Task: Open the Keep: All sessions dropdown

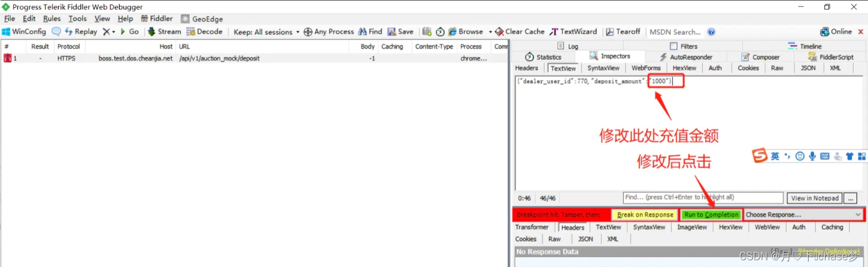Action: click(267, 32)
